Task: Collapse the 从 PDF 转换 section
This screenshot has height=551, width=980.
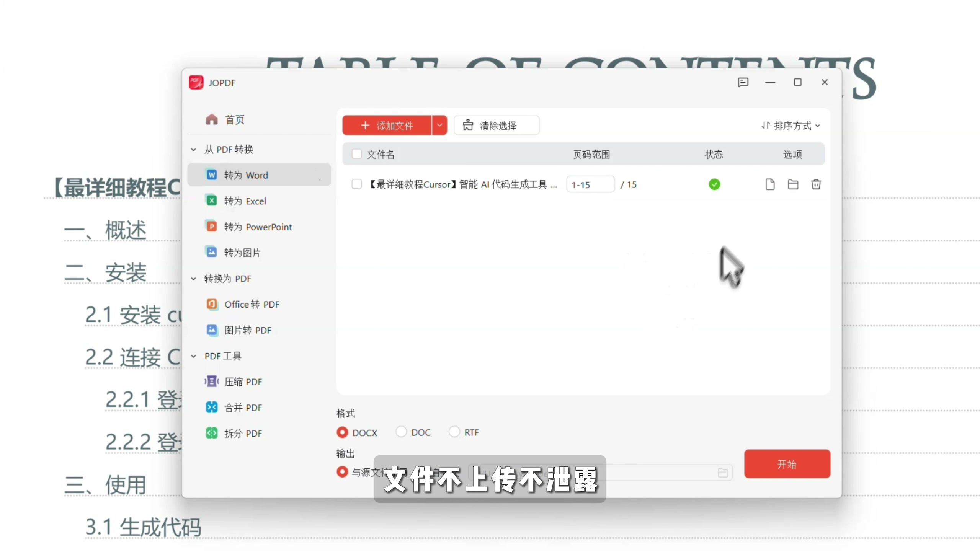Action: point(194,150)
